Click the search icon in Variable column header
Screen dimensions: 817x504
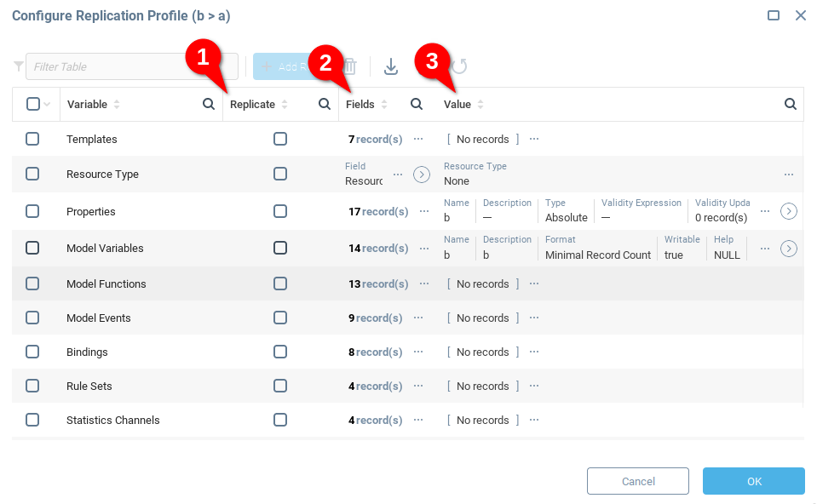click(208, 104)
